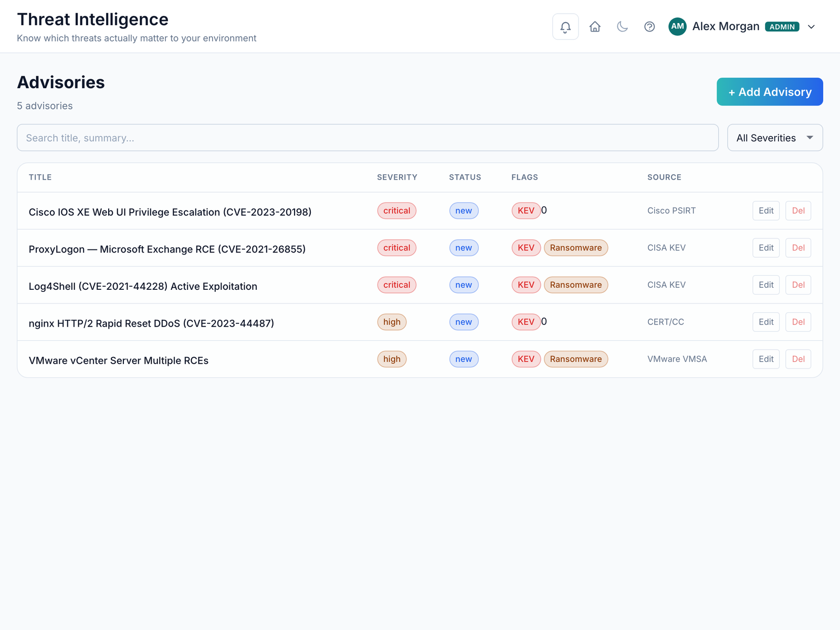Viewport: 840px width, 630px height.
Task: Click the SEVERITY column header
Action: [397, 177]
